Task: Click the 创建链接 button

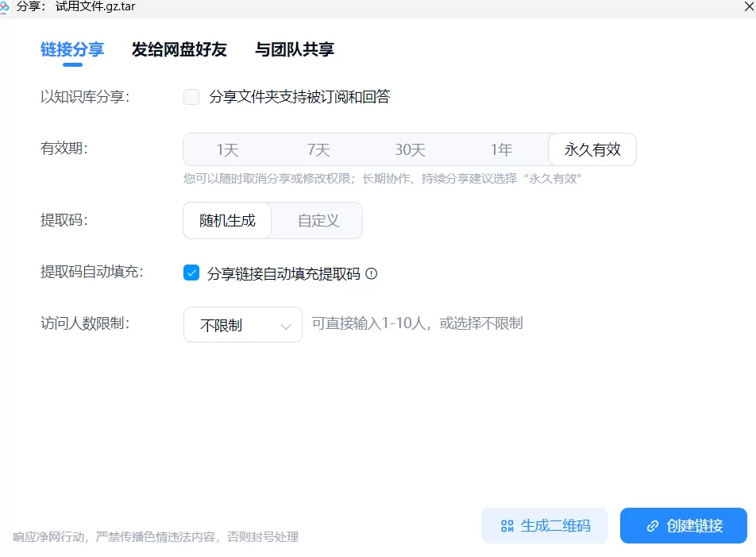Action: 684,526
